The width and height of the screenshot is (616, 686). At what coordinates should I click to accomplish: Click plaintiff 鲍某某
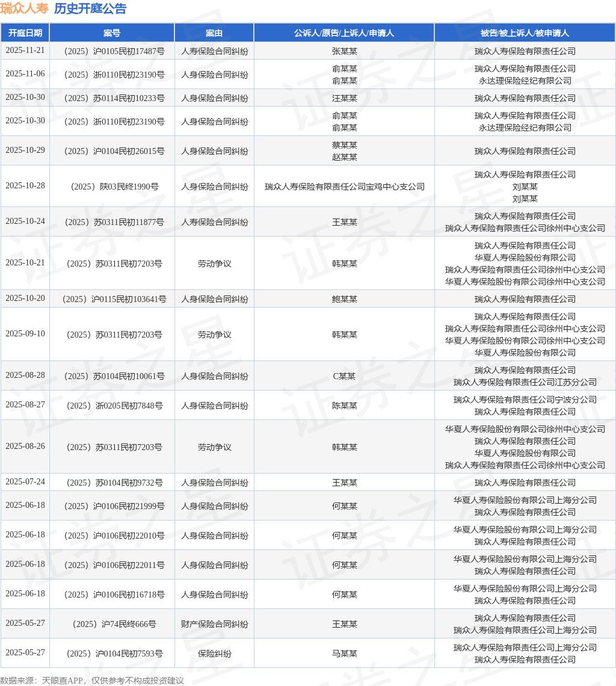(344, 299)
